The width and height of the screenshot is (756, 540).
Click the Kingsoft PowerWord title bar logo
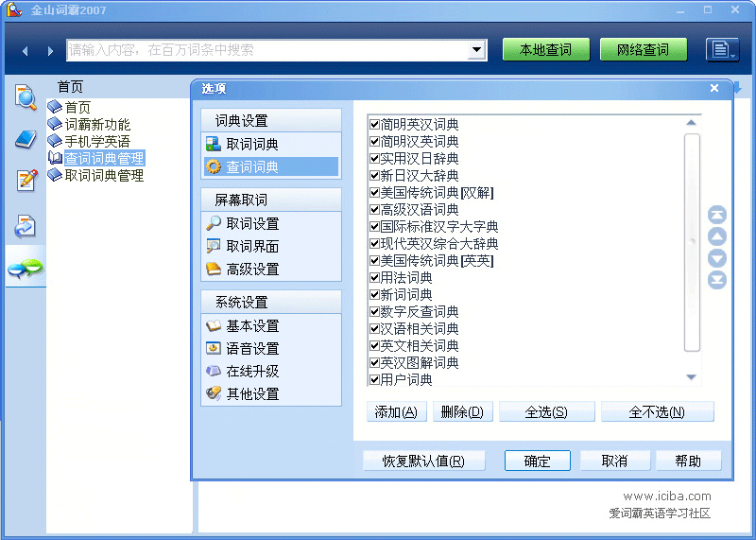point(14,9)
